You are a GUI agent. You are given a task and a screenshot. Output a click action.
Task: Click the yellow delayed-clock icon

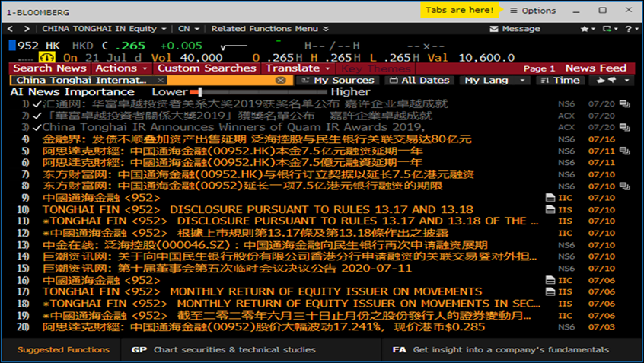point(46,58)
